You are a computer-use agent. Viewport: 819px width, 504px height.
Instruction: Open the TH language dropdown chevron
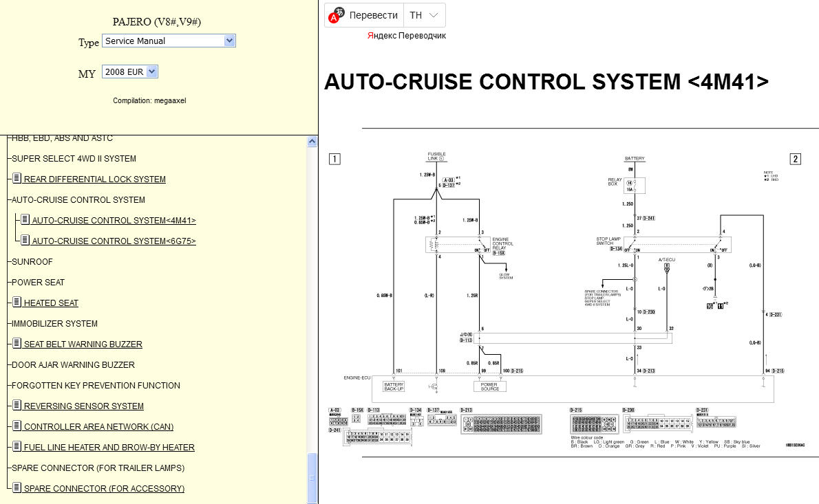(x=433, y=15)
